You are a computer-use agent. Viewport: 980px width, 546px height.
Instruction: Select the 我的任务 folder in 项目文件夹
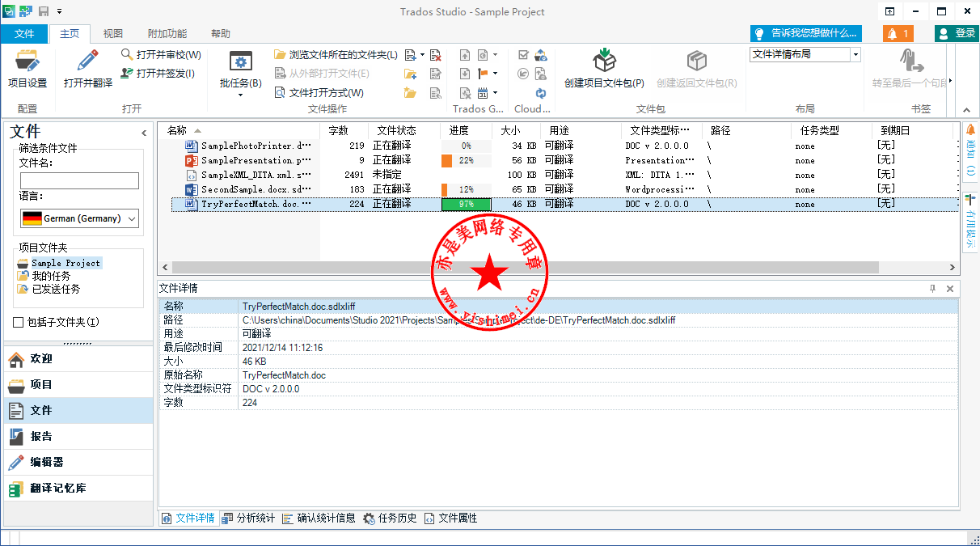tap(51, 276)
